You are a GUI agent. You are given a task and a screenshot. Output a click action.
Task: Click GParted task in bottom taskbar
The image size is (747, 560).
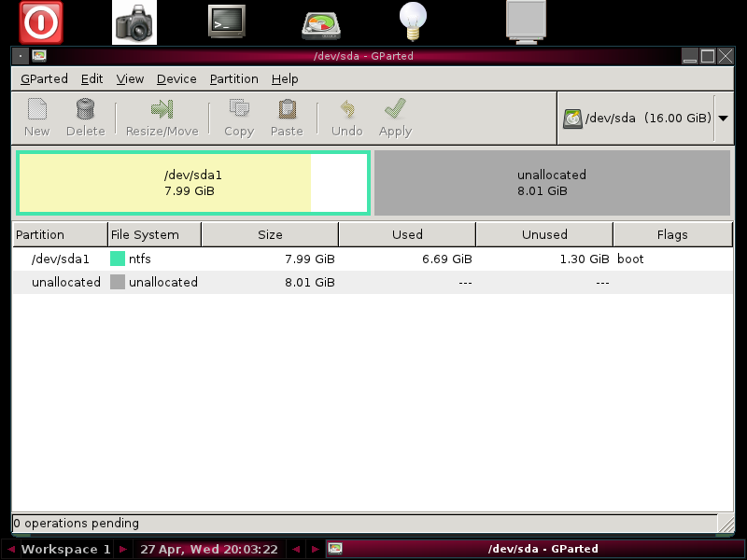tap(534, 549)
